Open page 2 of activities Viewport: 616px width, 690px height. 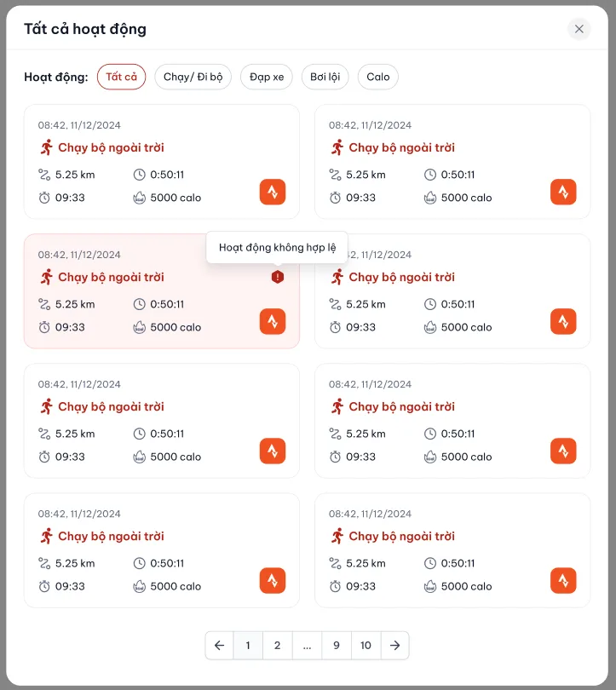[x=277, y=646]
